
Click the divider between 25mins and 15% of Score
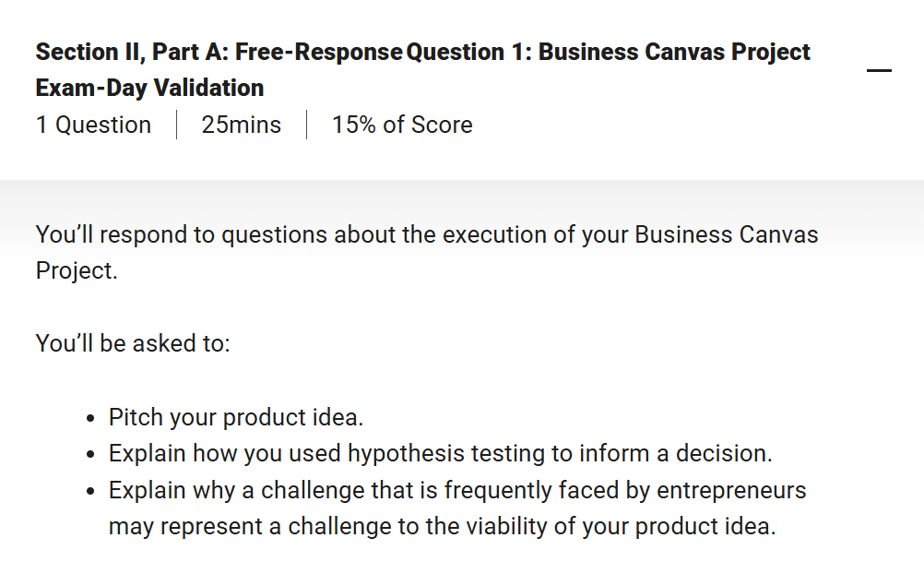tap(307, 125)
